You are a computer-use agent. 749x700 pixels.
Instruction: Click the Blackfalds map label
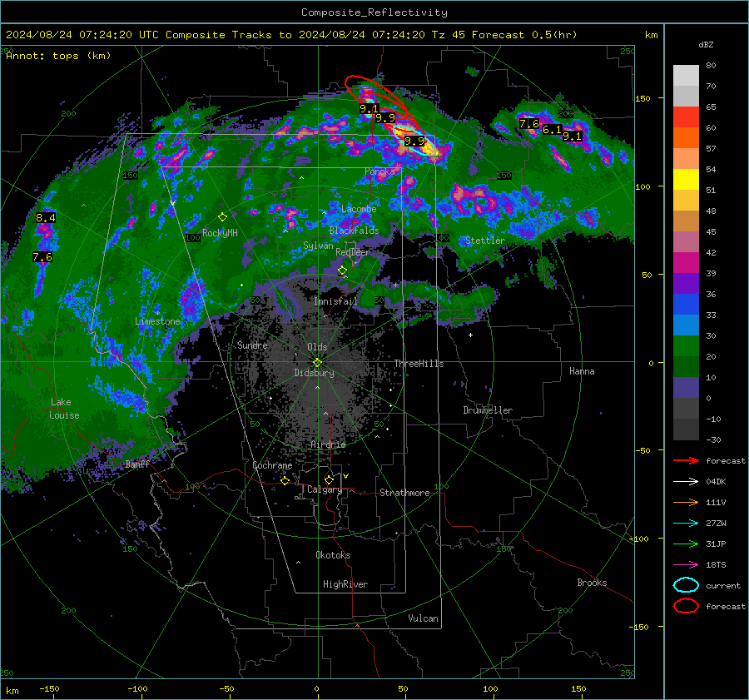(x=354, y=231)
